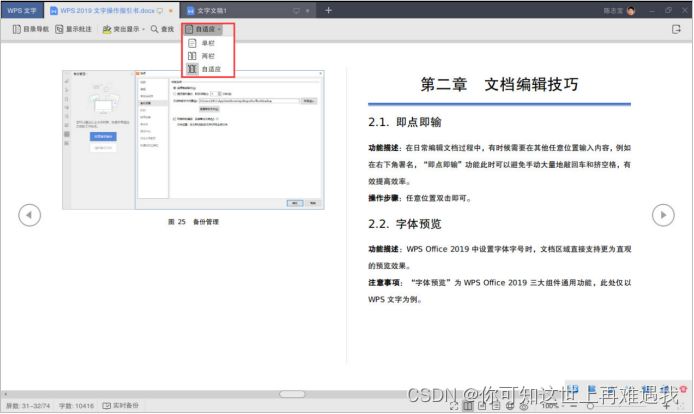694x414 pixels.
Task: Expand the 突出显示 dropdown arrow
Action: point(143,30)
